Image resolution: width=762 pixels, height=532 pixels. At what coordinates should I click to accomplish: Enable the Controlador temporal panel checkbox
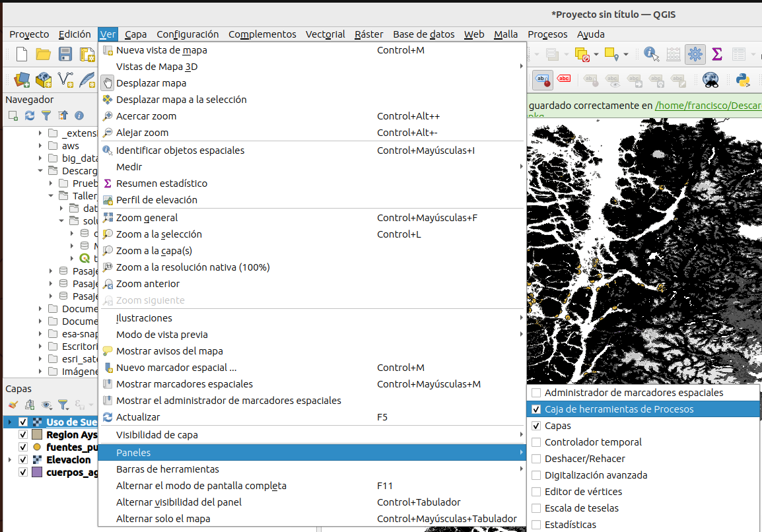[537, 442]
